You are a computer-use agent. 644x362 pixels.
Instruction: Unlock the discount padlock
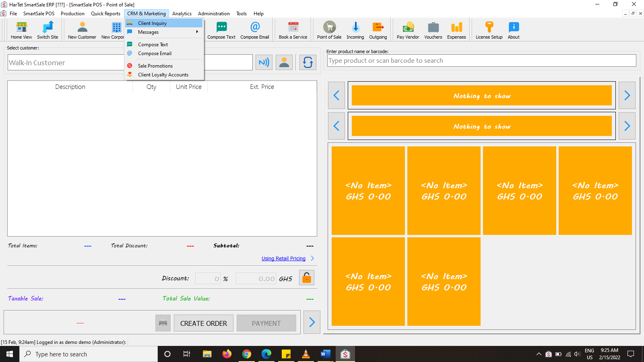[x=306, y=278]
